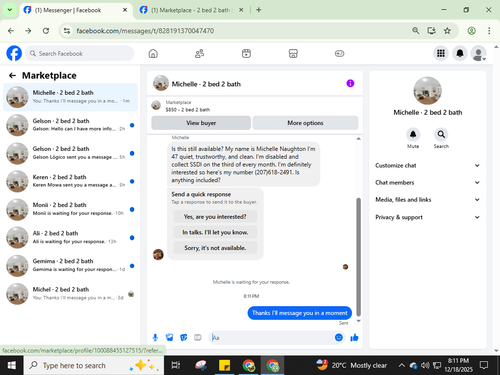Mute the conversation with bell icon

tap(413, 134)
